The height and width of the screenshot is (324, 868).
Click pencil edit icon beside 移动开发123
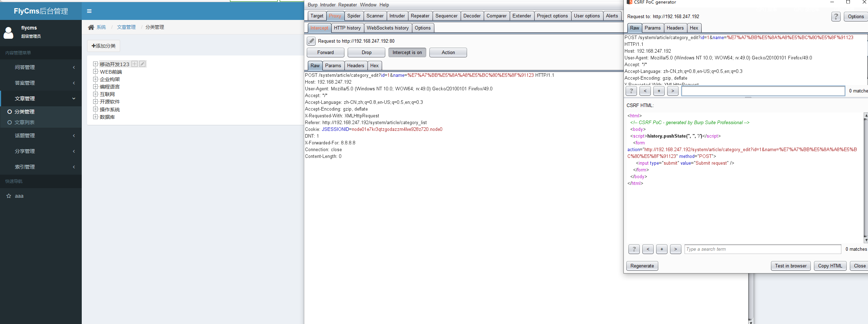click(143, 64)
